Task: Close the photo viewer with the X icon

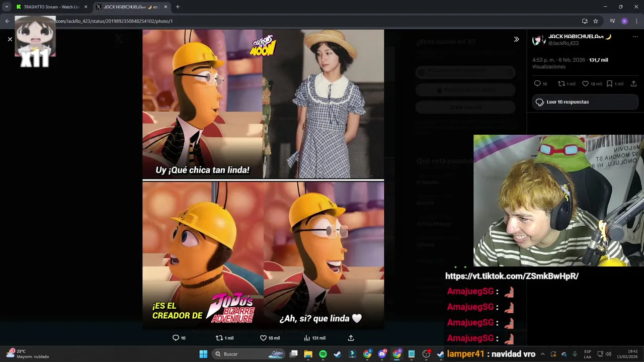Action: click(x=10, y=39)
